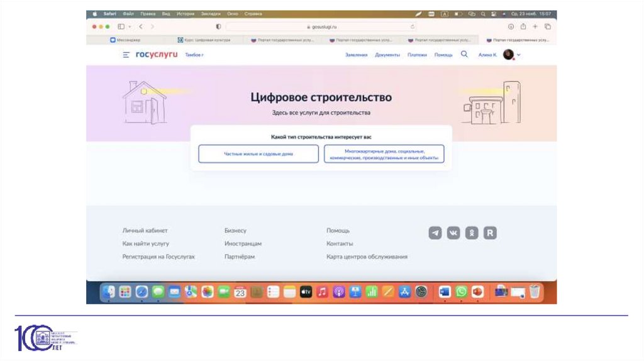This screenshot has width=644, height=361.
Task: Open Платежи in the header
Action: [417, 55]
